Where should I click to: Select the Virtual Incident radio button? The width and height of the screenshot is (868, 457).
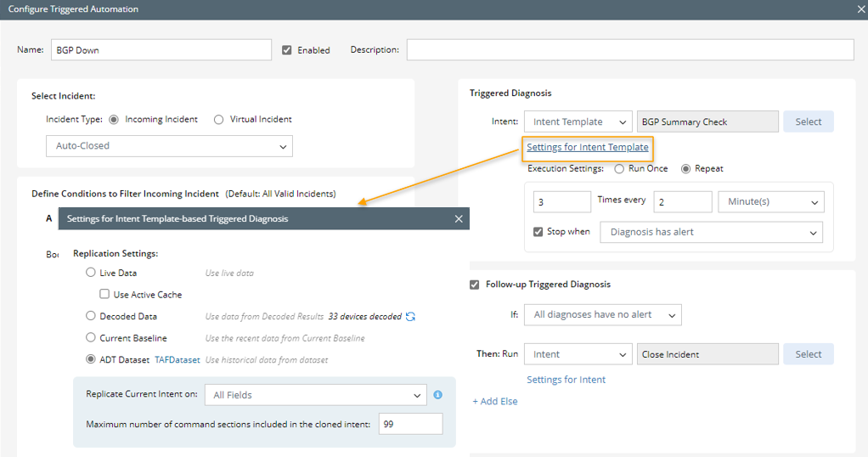218,120
